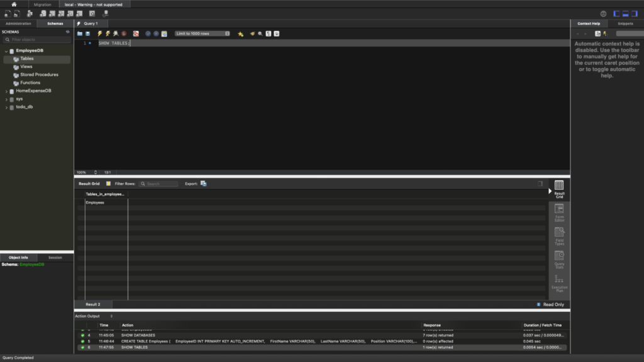This screenshot has width=644, height=362.
Task: Open the Form Editor result view
Action: 559,212
